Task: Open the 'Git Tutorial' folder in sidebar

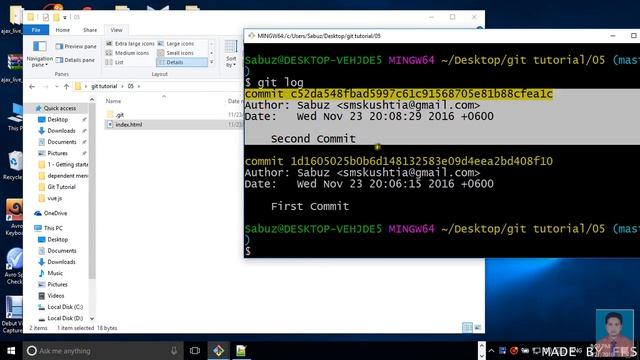Action: tap(61, 187)
